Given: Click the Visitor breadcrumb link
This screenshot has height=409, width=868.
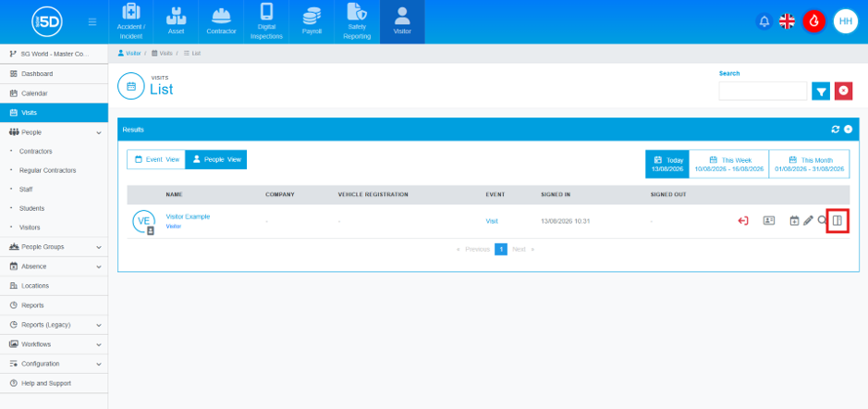Looking at the screenshot, I should 129,53.
